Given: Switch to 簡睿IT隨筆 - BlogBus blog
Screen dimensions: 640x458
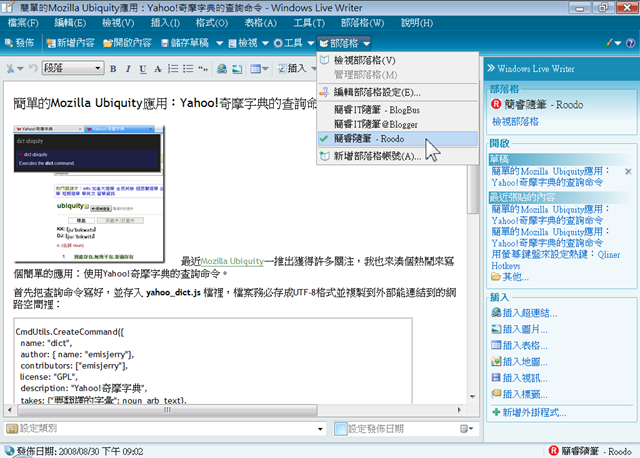Looking at the screenshot, I should [397, 110].
